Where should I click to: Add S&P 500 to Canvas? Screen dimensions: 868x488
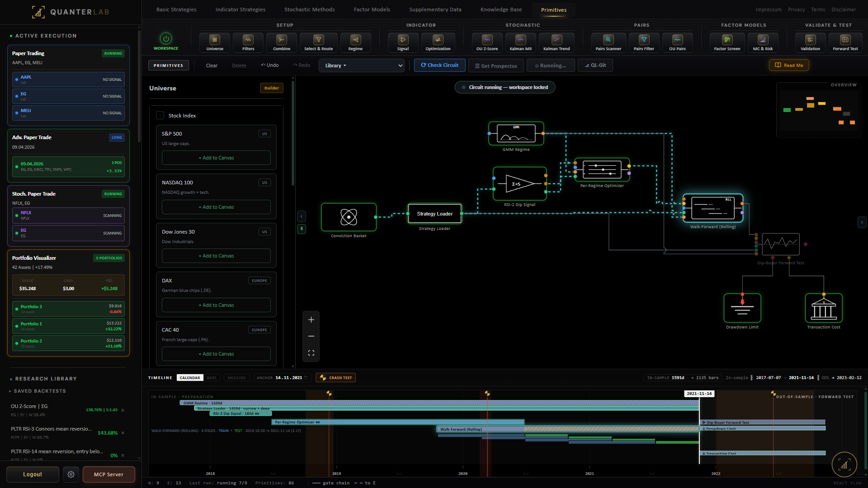tap(216, 158)
